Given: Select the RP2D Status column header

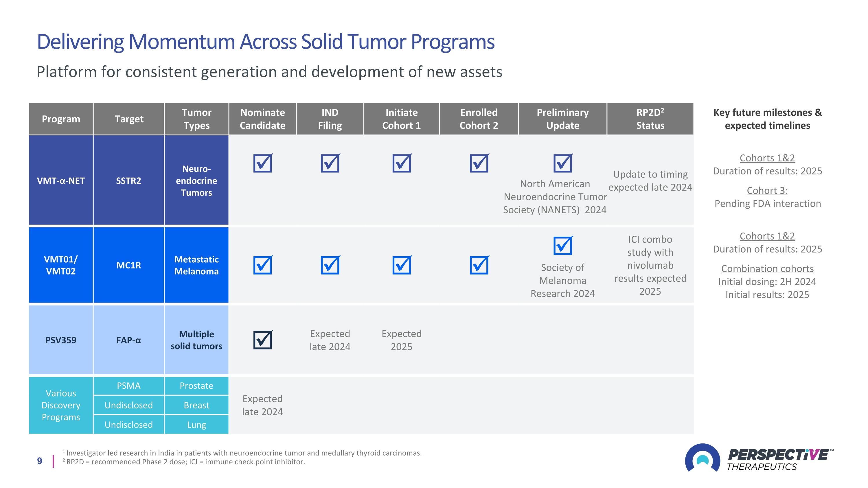Looking at the screenshot, I should pyautogui.click(x=650, y=119).
